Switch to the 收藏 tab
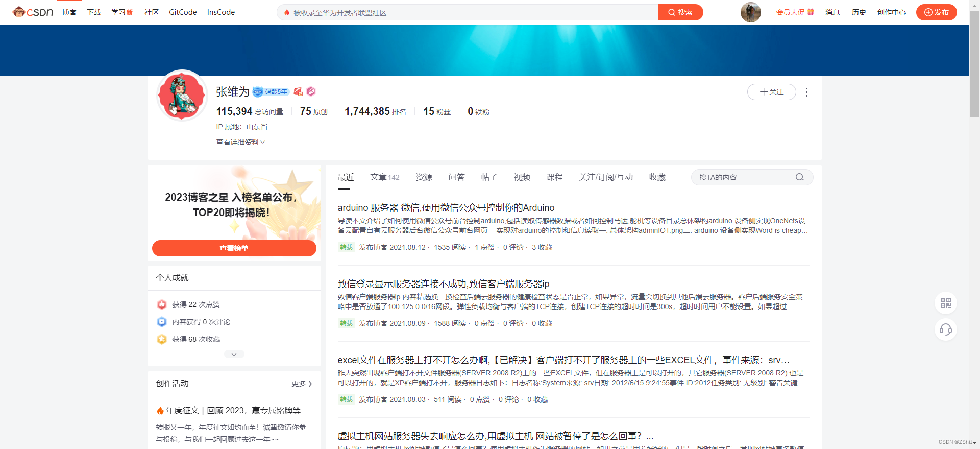This screenshot has width=980, height=449. [x=657, y=177]
